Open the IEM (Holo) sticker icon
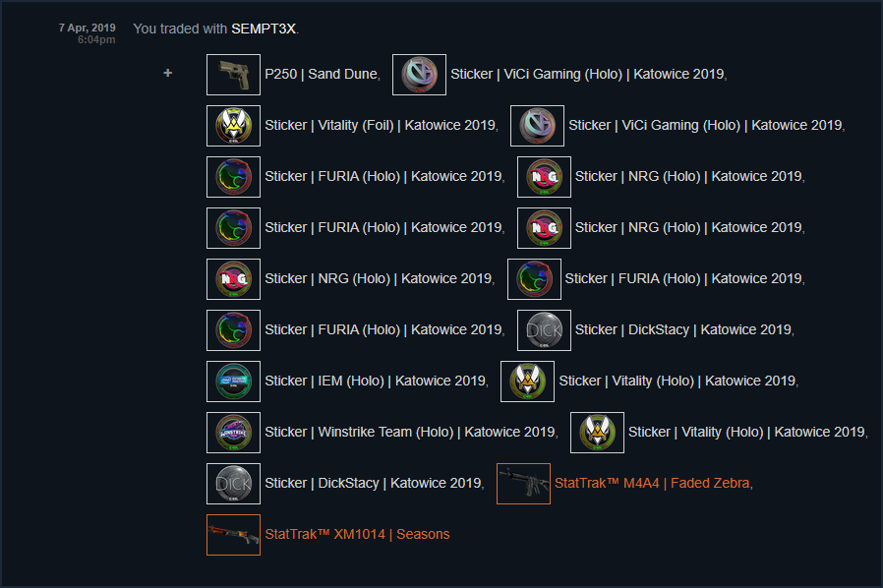883x588 pixels. pyautogui.click(x=233, y=382)
